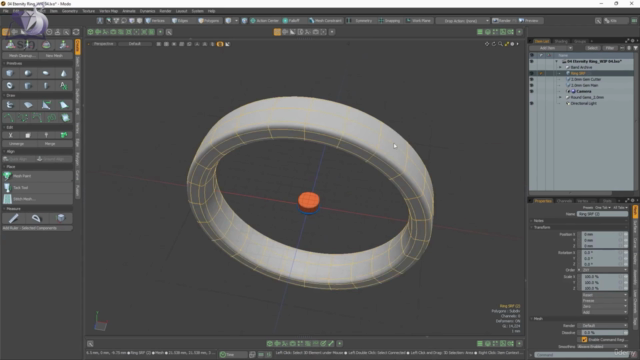Screen dimensions: 640x360
Task: Click the viewport rotate control icon
Action: tap(493, 44)
